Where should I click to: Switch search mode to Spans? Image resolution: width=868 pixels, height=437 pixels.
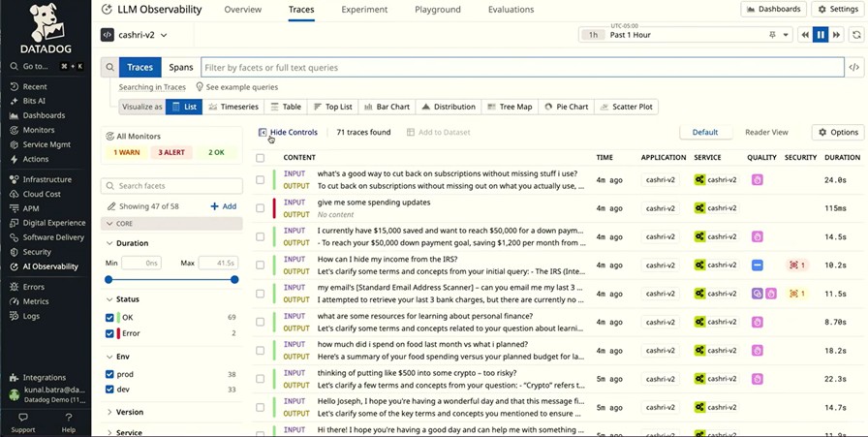[x=181, y=68]
